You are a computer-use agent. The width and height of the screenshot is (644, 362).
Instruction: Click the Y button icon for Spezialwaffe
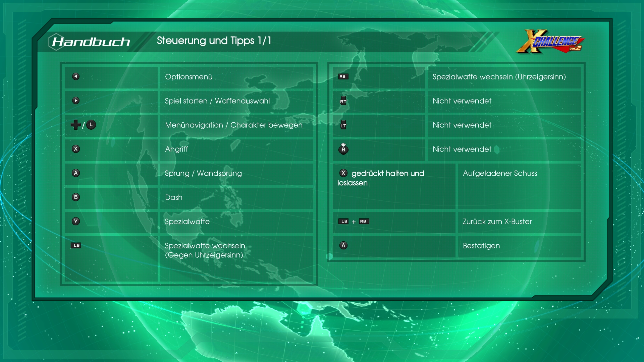click(x=76, y=221)
